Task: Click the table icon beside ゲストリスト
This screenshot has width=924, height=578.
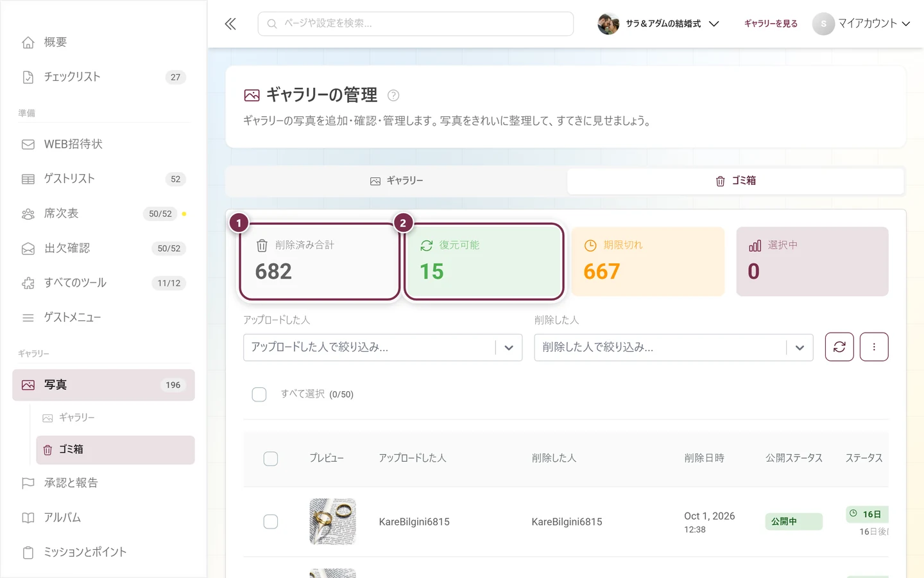Action: click(x=28, y=179)
